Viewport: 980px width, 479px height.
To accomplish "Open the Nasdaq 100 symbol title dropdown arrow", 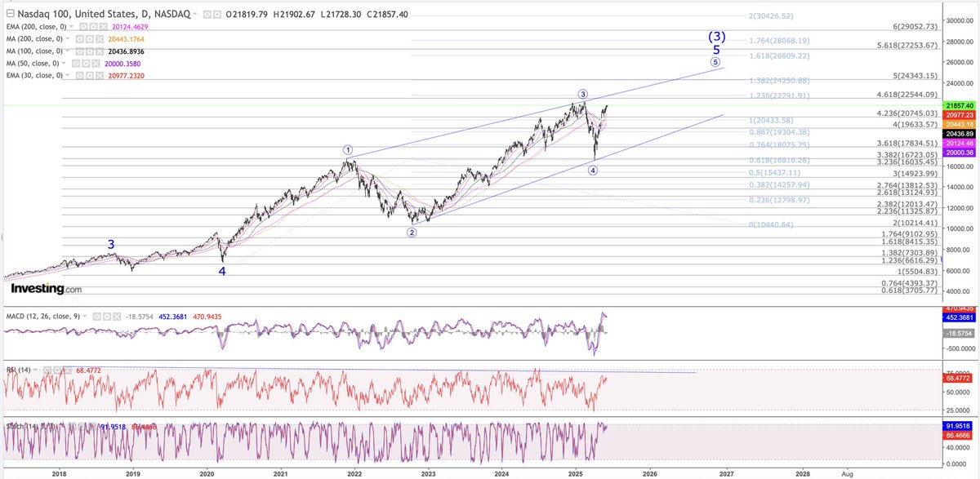I will coord(195,14).
